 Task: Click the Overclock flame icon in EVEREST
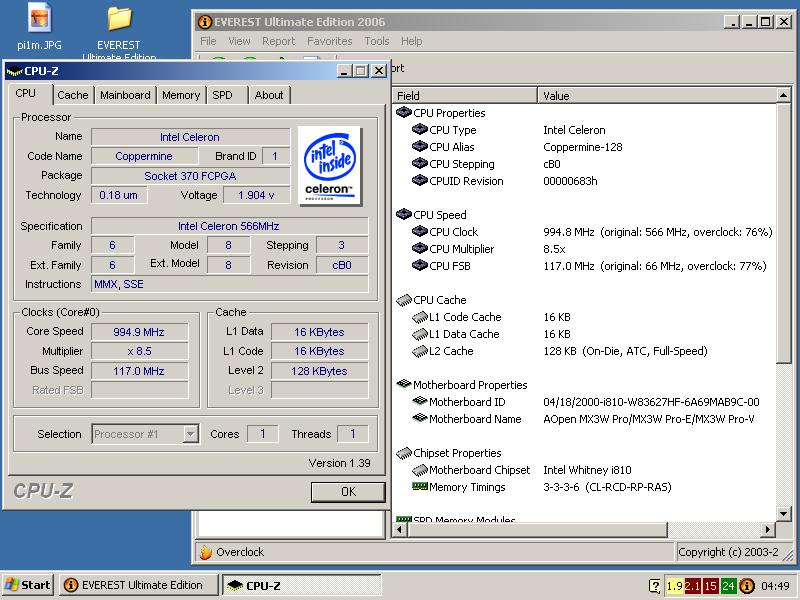pyautogui.click(x=205, y=552)
